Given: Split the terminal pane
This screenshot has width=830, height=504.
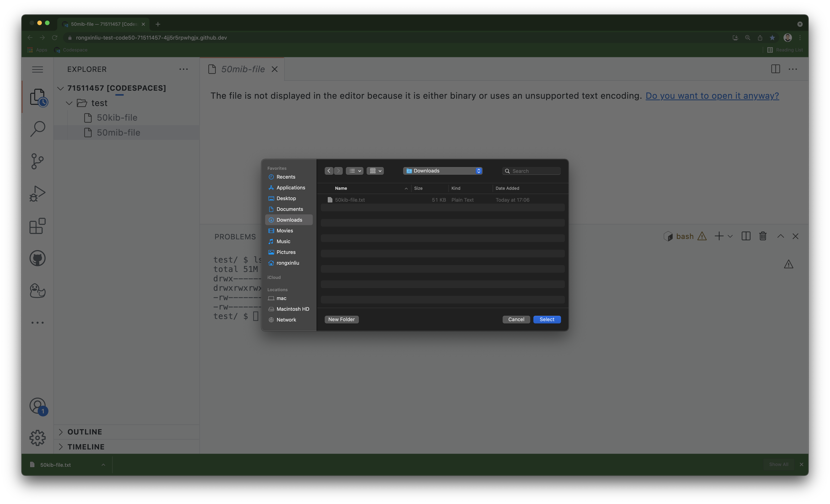Looking at the screenshot, I should pos(746,236).
